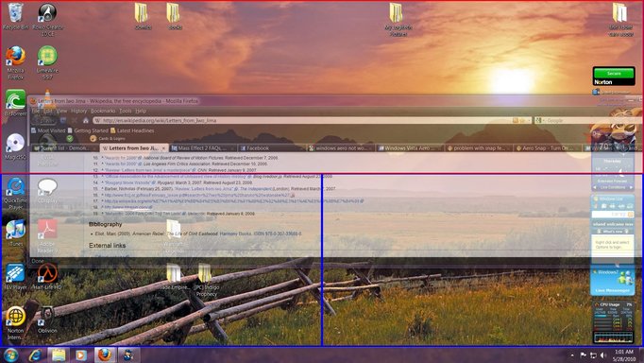Open the Tools menu in Firefox
Screen dimensions: 644x363
click(x=126, y=111)
